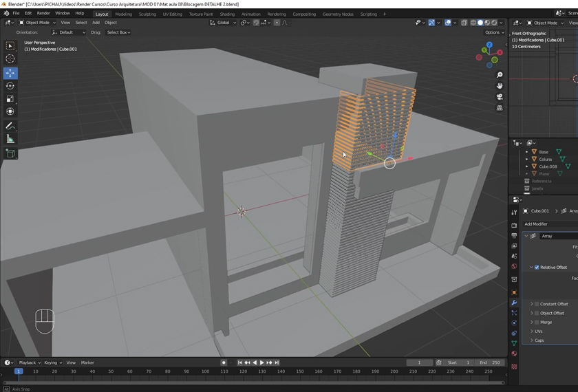
Task: Enable the Merge checkbox
Action: (x=537, y=322)
